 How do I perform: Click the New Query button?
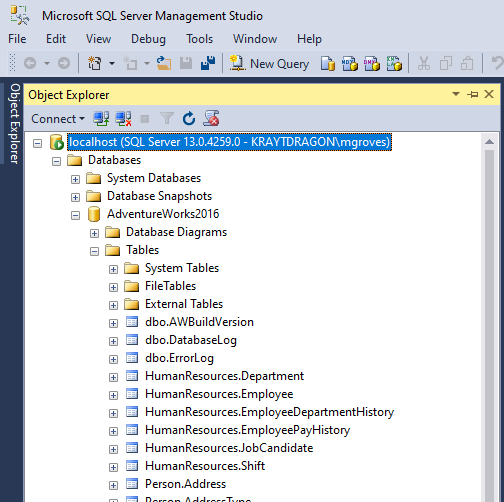pos(269,63)
